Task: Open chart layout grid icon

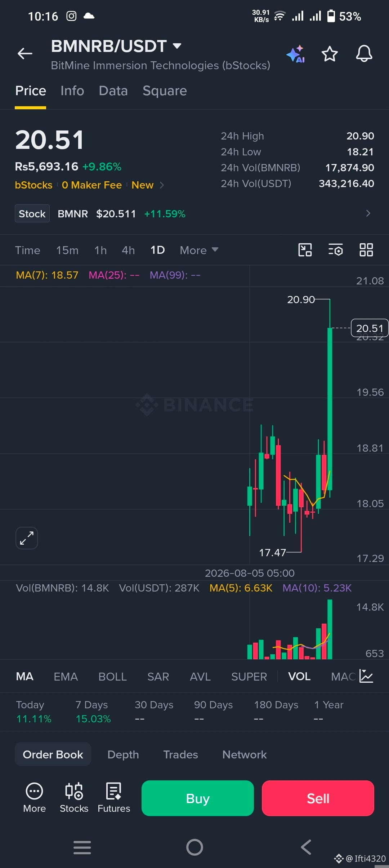Action: coord(366,250)
